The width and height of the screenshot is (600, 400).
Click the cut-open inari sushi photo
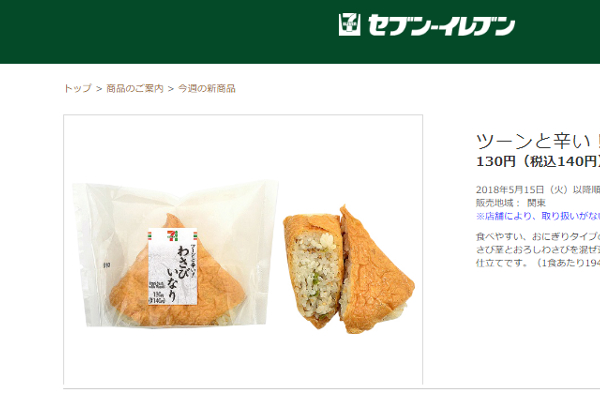349,270
